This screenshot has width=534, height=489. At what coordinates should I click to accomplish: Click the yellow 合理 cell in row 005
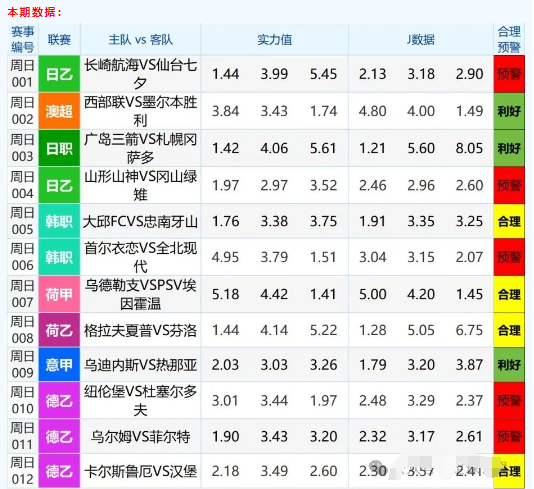coord(509,221)
